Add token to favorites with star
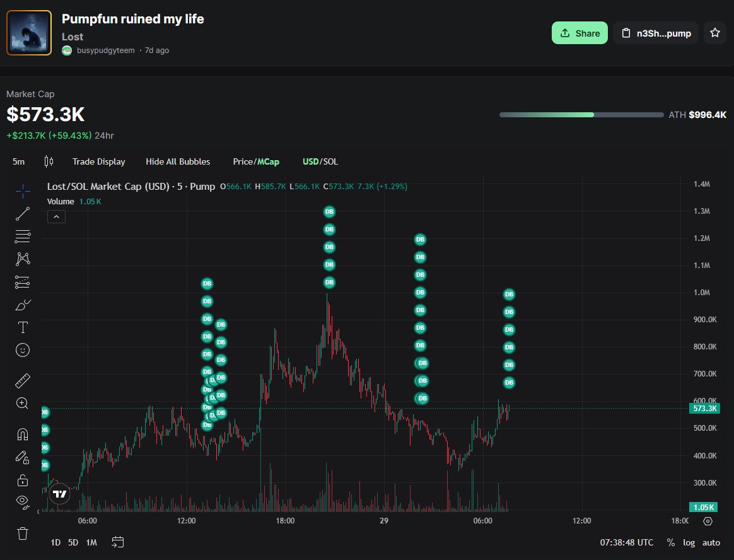This screenshot has height=560, width=734. pyautogui.click(x=715, y=33)
